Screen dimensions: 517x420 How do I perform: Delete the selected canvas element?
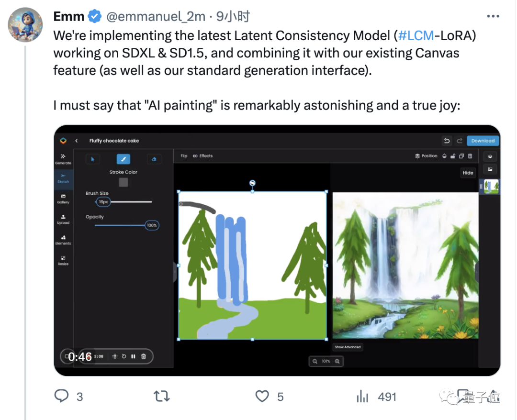pos(470,156)
